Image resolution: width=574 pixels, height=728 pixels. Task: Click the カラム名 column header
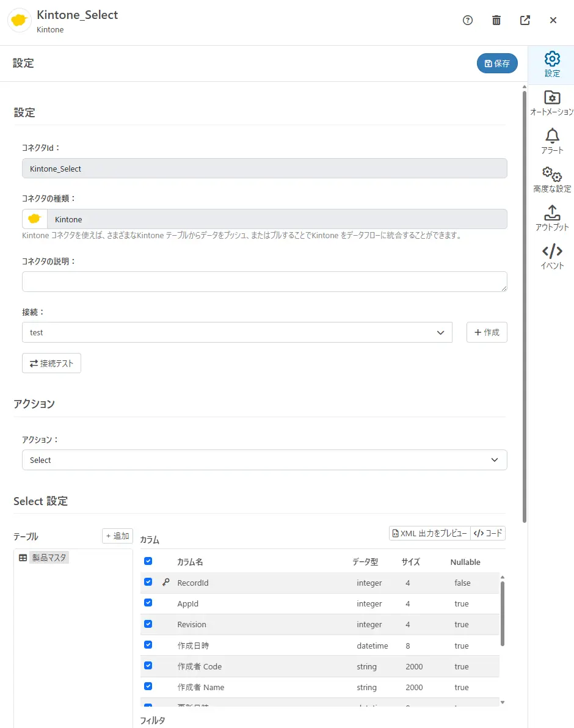(x=190, y=562)
